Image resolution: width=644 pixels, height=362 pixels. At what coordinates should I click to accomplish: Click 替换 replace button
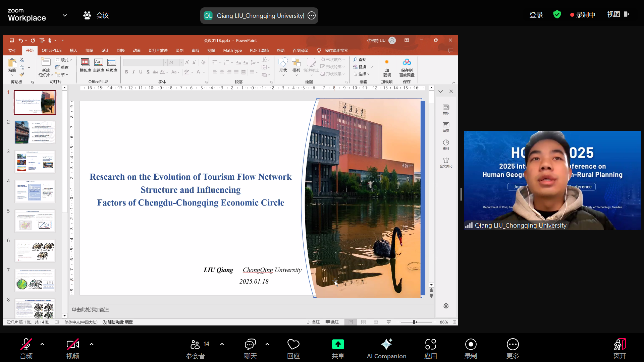click(360, 67)
